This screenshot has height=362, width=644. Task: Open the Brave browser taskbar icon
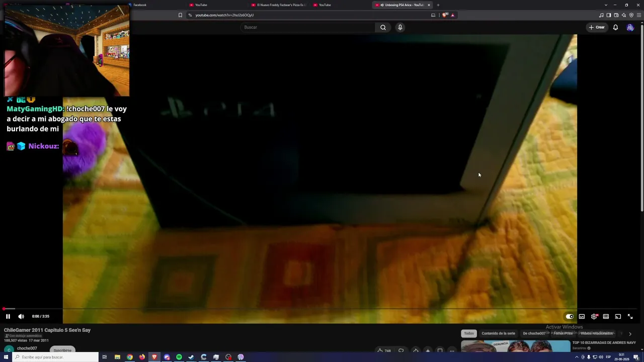154,357
